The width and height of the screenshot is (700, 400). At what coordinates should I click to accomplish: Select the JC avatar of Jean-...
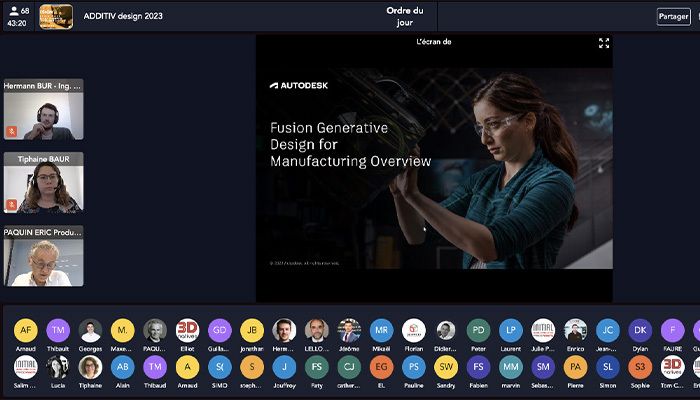pyautogui.click(x=608, y=330)
